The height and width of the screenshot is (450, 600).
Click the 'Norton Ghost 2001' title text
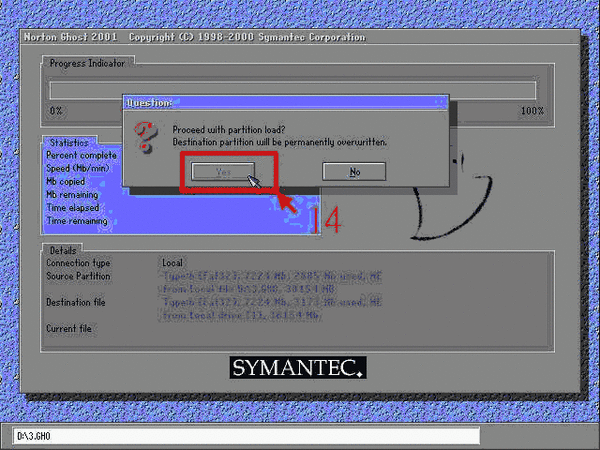pyautogui.click(x=70, y=37)
